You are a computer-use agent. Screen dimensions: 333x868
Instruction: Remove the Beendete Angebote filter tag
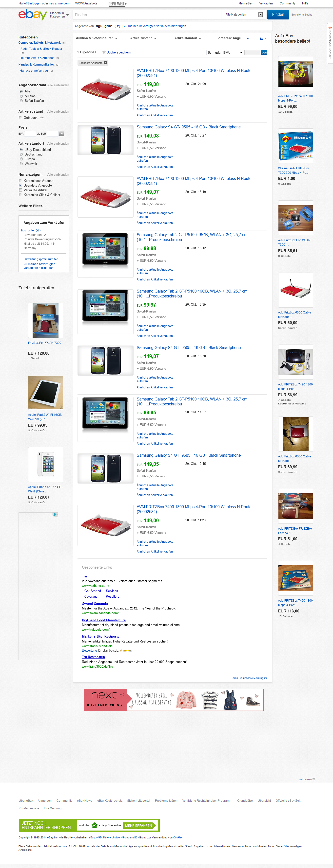(x=105, y=63)
